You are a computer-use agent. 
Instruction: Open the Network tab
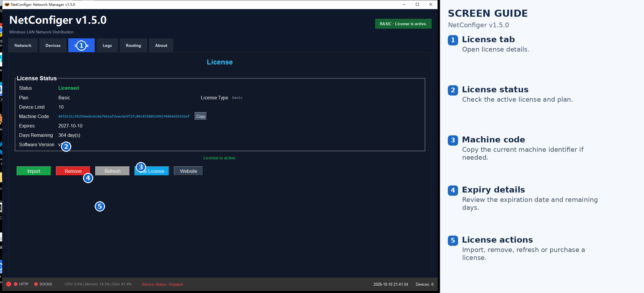tap(23, 45)
